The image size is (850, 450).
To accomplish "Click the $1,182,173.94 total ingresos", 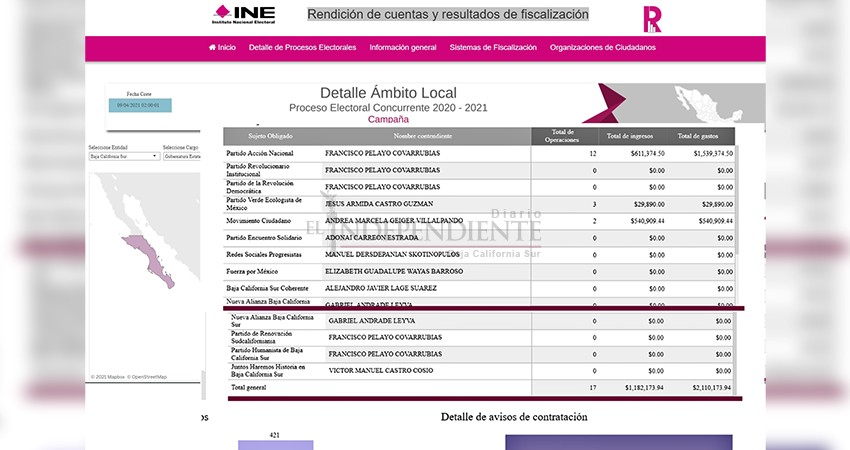I will click(x=644, y=388).
